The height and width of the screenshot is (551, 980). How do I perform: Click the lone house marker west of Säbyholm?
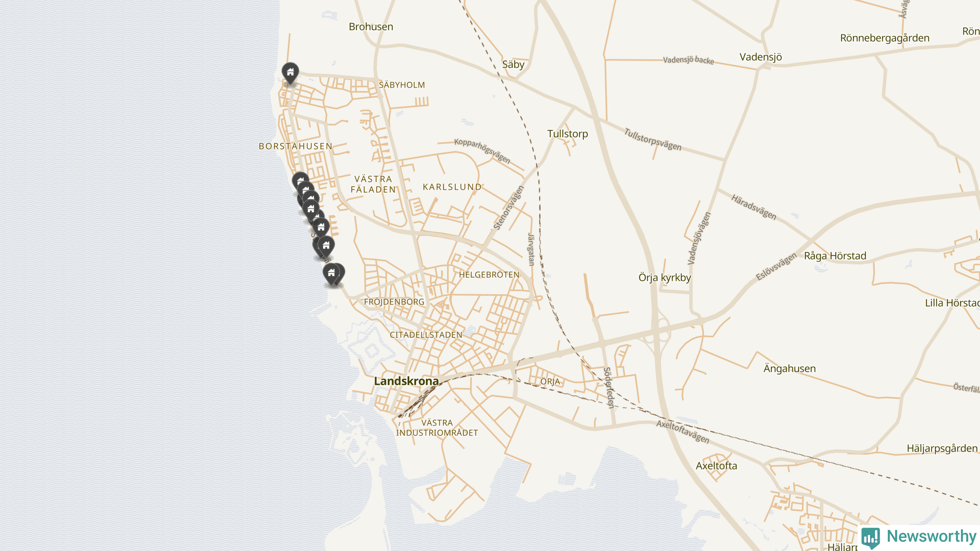[x=290, y=72]
